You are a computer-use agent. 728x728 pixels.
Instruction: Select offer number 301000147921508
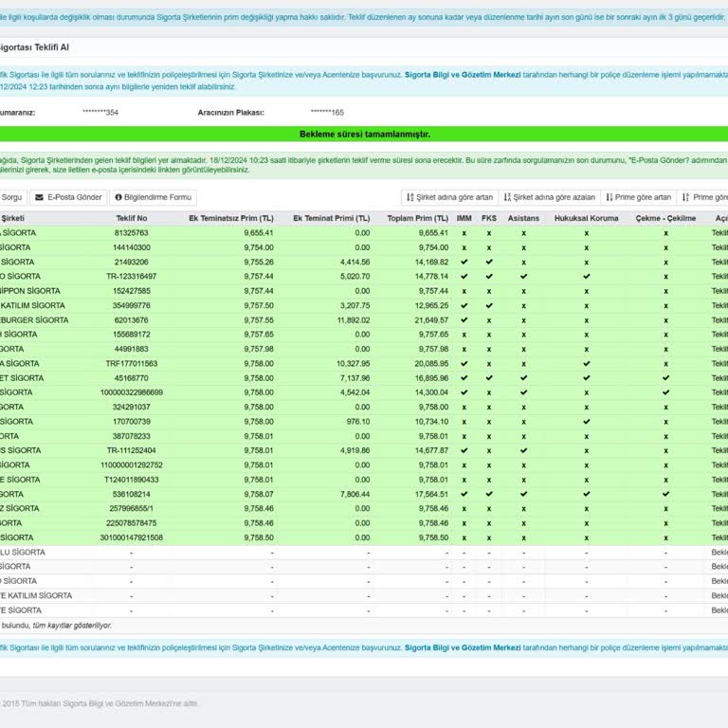click(132, 537)
